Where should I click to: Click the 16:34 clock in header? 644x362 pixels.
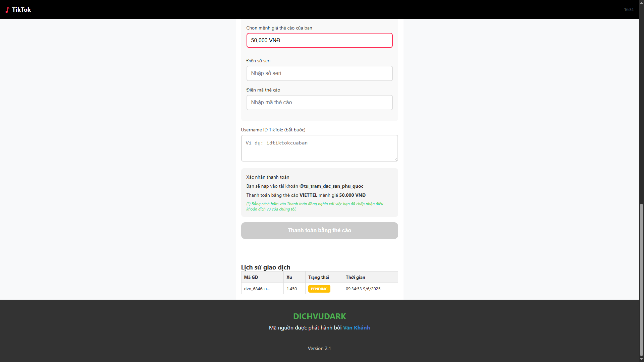(629, 10)
